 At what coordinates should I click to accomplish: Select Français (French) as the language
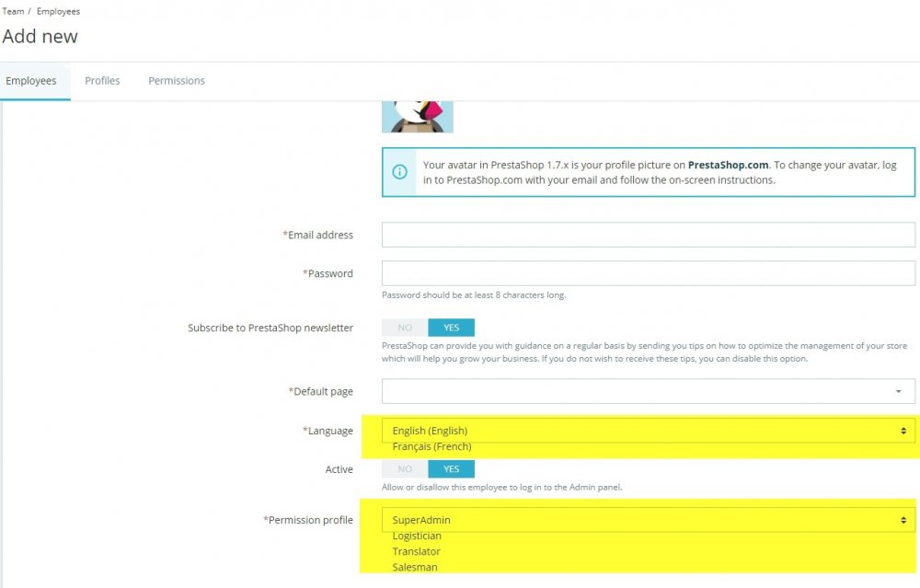click(432, 446)
